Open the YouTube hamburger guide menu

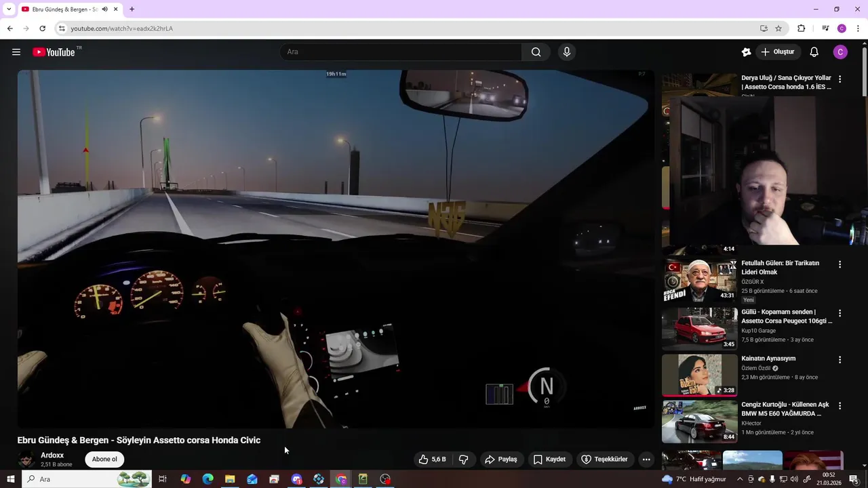pyautogui.click(x=16, y=52)
